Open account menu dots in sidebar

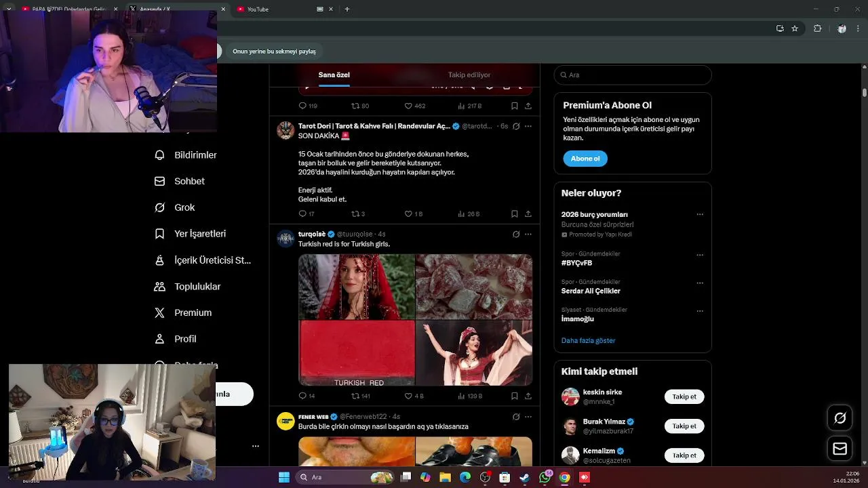pos(256,446)
